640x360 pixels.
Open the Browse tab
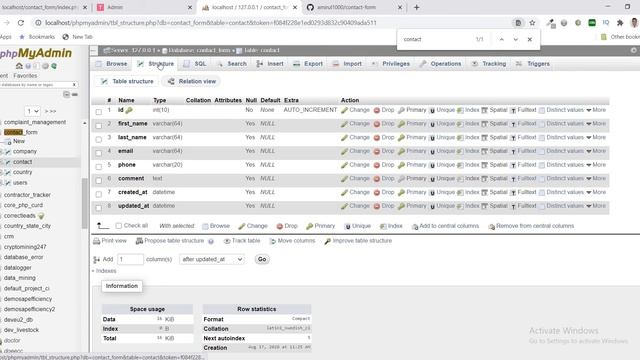(111, 64)
